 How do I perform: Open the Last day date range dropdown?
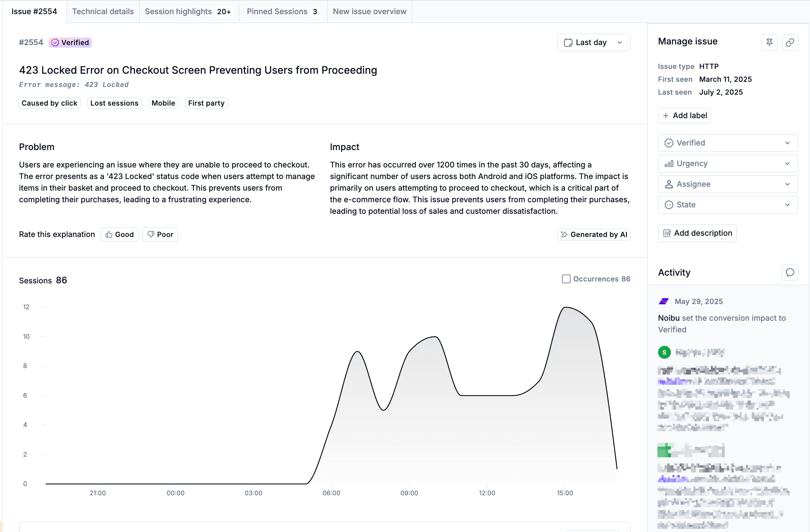[x=593, y=43]
